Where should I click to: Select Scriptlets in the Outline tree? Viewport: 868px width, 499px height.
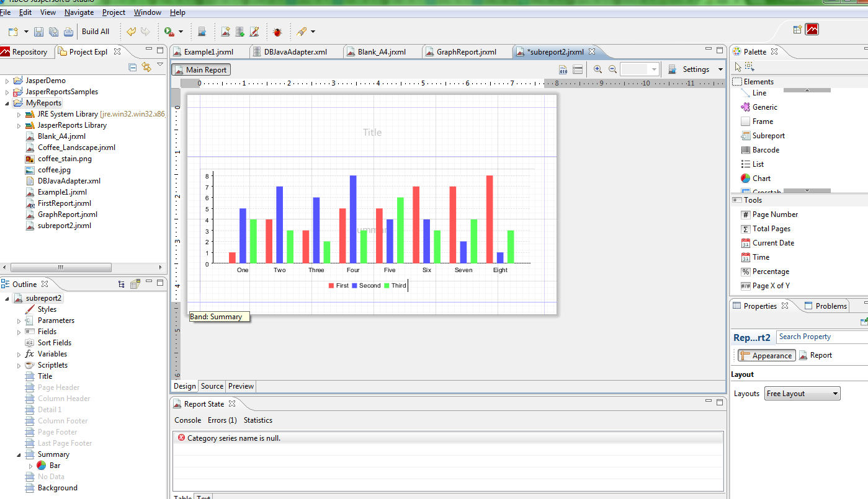point(47,365)
